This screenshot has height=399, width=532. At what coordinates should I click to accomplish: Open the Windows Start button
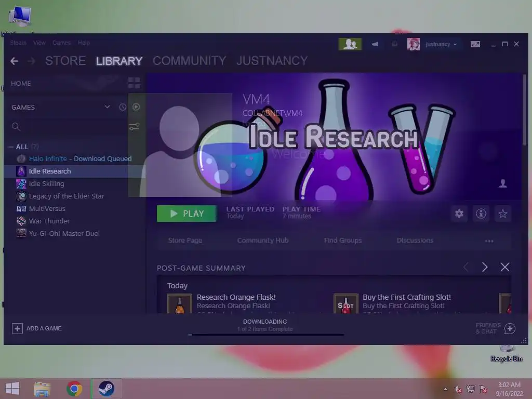[x=12, y=389]
